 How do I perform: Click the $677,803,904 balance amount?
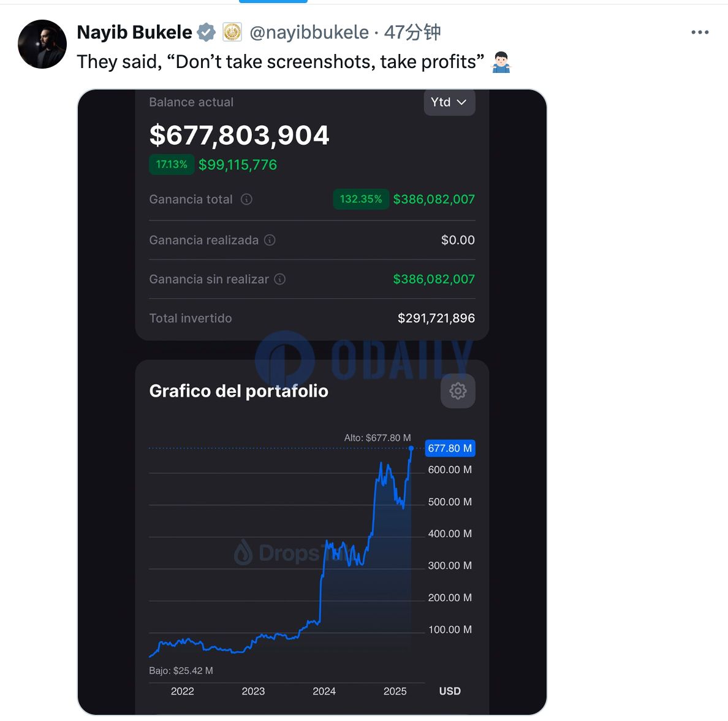239,135
